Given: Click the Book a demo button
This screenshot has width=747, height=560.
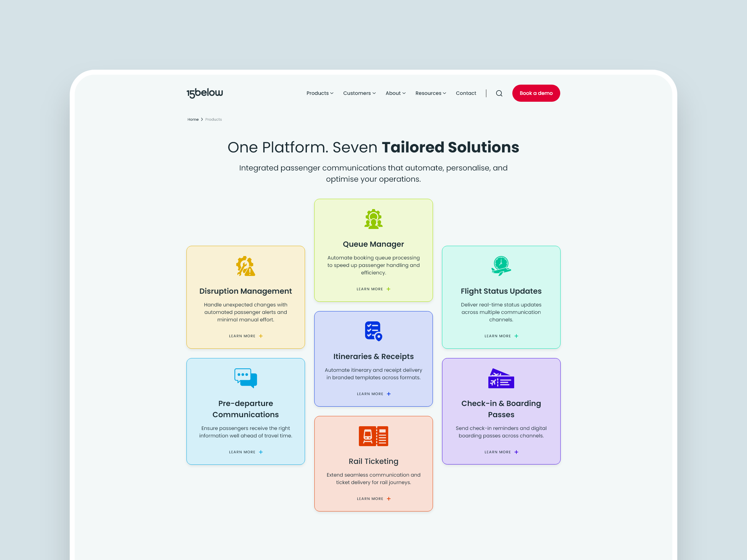Looking at the screenshot, I should click(x=536, y=93).
